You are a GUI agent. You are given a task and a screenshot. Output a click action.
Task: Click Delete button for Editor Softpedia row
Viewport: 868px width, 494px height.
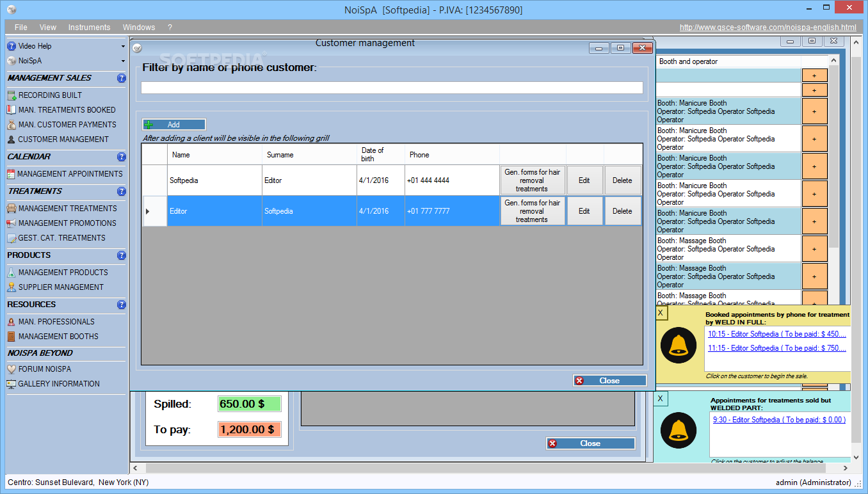(622, 211)
